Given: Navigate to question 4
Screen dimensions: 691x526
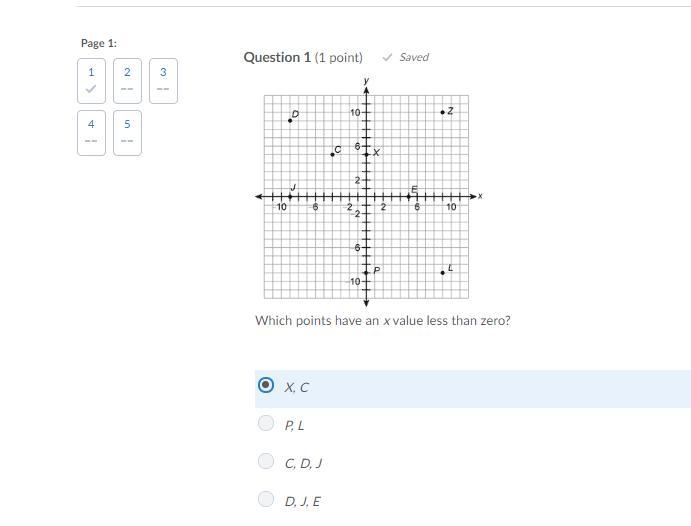Looking at the screenshot, I should 91,132.
